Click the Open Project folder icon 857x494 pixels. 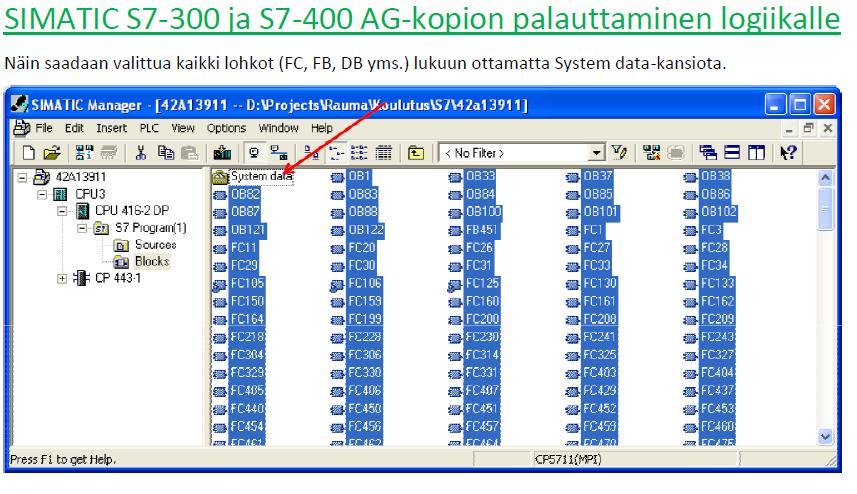coord(52,153)
